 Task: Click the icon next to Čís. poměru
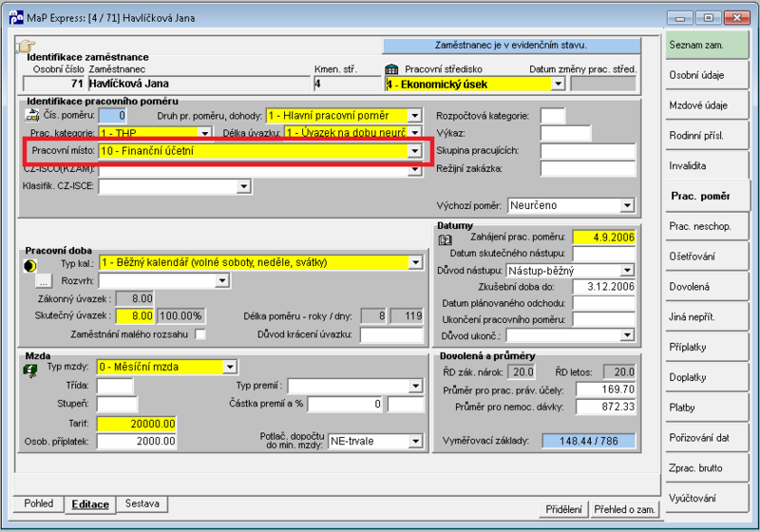click(32, 115)
